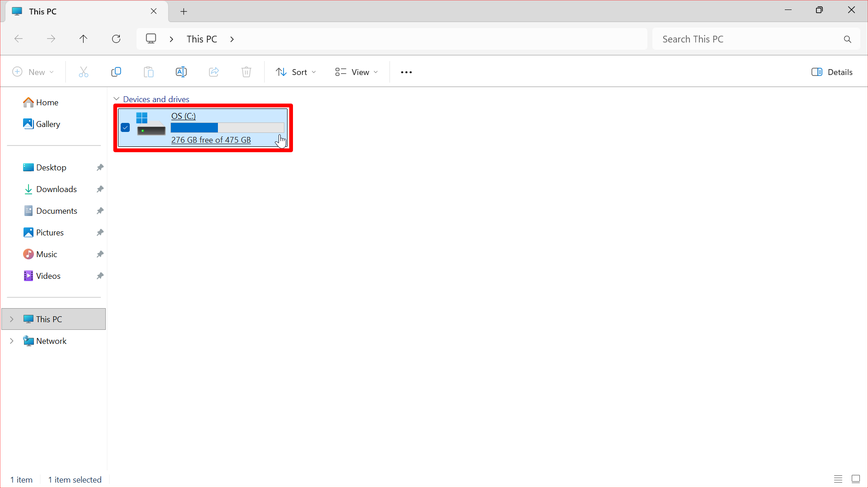This screenshot has height=488, width=868.
Task: Uncheck the OS (C:) selection checkbox
Action: 125,127
